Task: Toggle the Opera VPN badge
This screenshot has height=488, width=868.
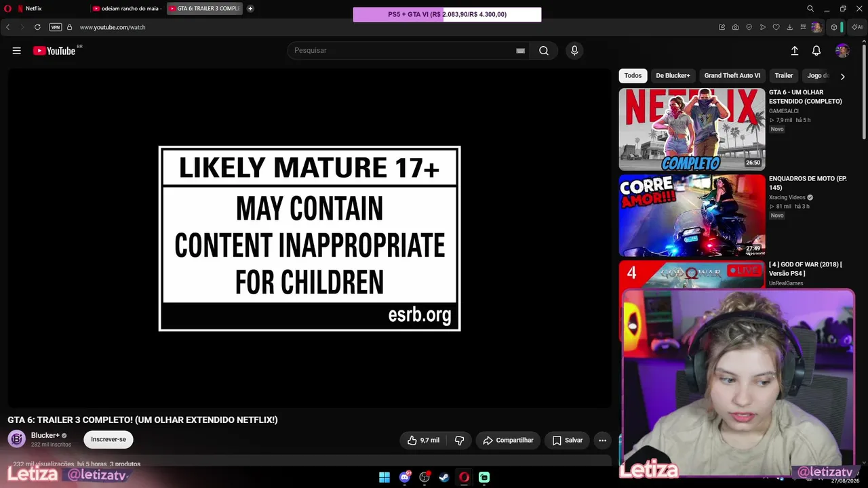Action: [x=56, y=27]
